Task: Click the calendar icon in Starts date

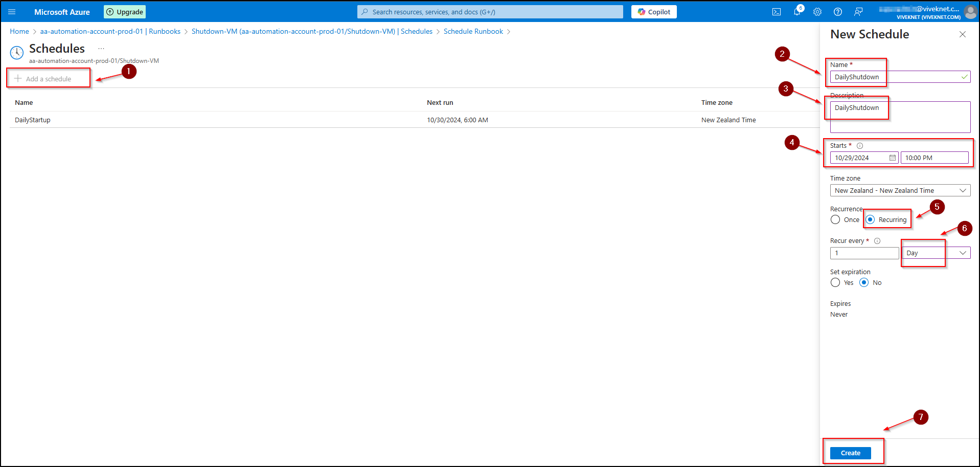Action: pos(893,158)
